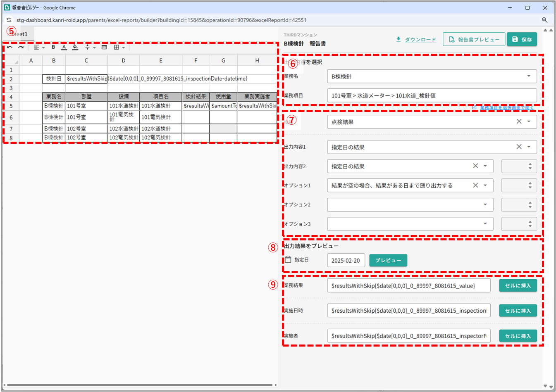Image resolution: width=556 pixels, height=392 pixels.
Task: Click the 実施日時 formula field
Action: point(409,311)
